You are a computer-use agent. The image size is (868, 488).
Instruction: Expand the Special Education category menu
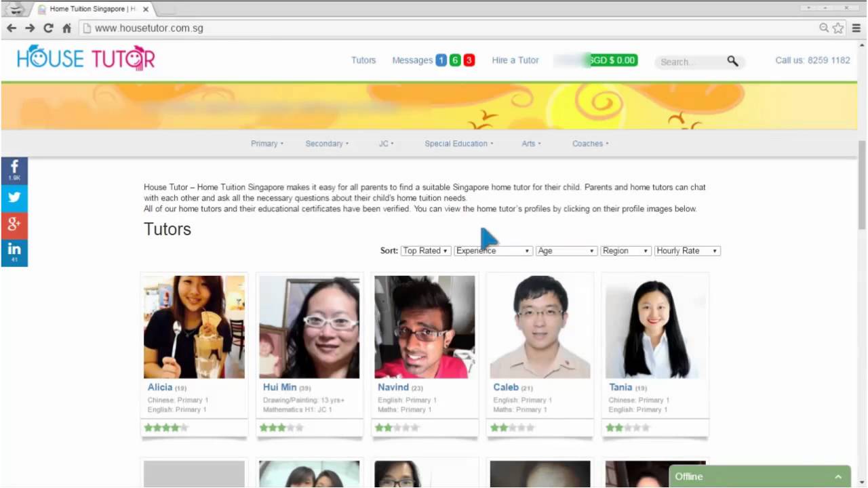click(x=459, y=144)
